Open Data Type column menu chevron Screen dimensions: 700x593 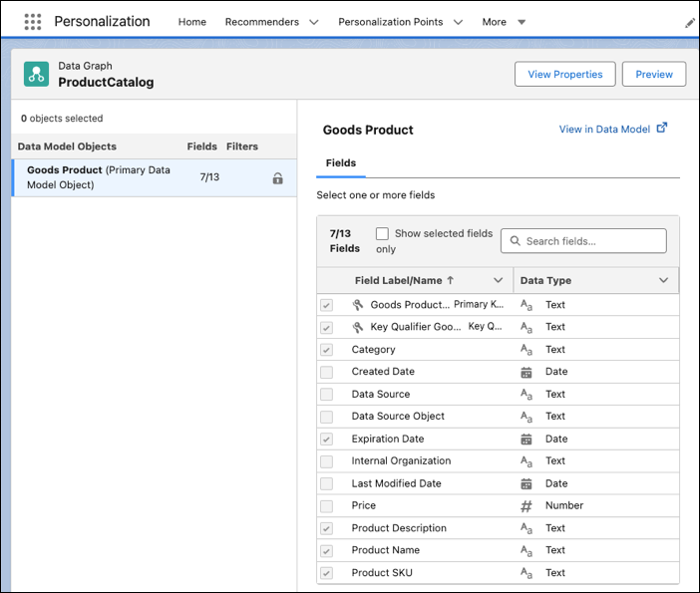[664, 280]
